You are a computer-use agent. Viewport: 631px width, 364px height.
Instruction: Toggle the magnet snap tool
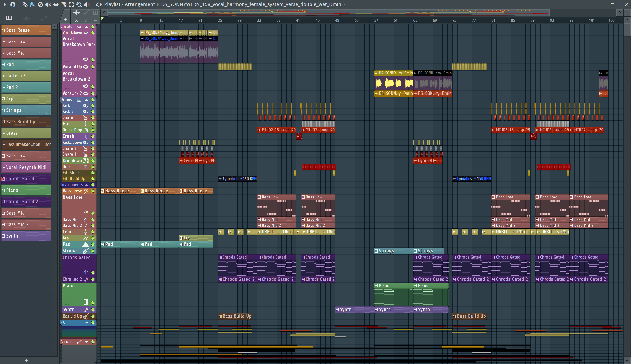(x=13, y=4)
